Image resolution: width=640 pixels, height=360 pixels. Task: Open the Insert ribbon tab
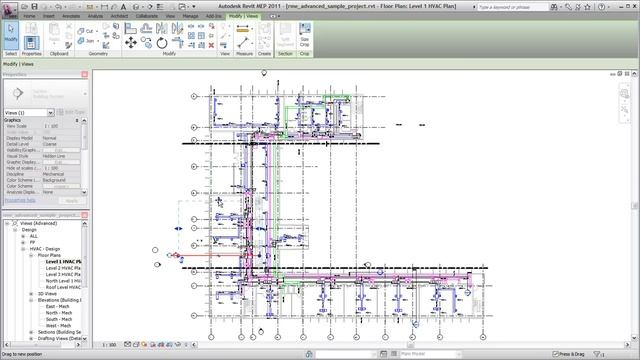(49, 16)
